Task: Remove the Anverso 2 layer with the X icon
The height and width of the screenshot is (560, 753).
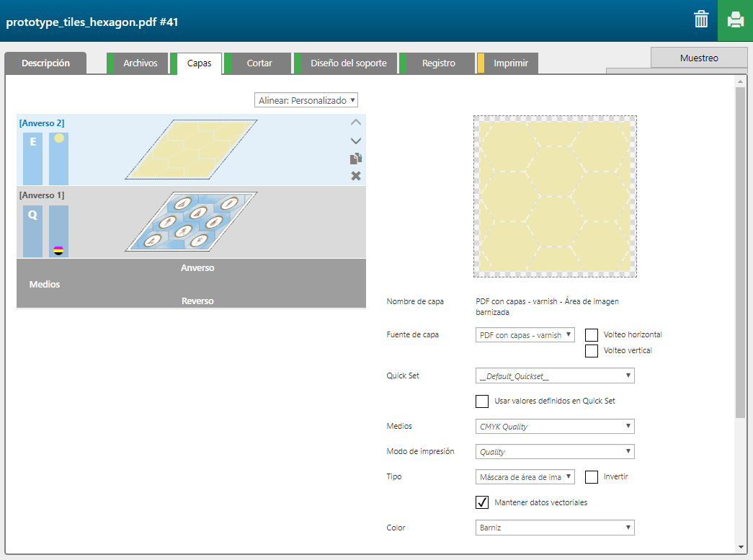Action: pos(356,176)
